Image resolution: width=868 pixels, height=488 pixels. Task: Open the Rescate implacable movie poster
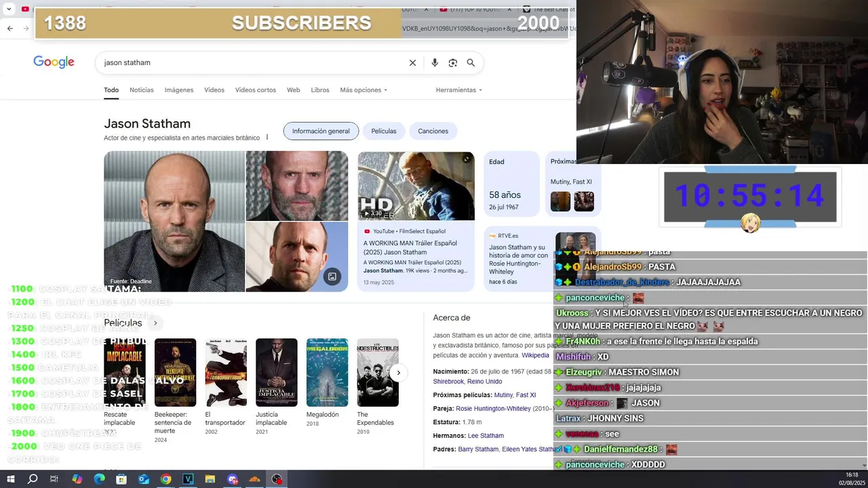click(x=125, y=372)
